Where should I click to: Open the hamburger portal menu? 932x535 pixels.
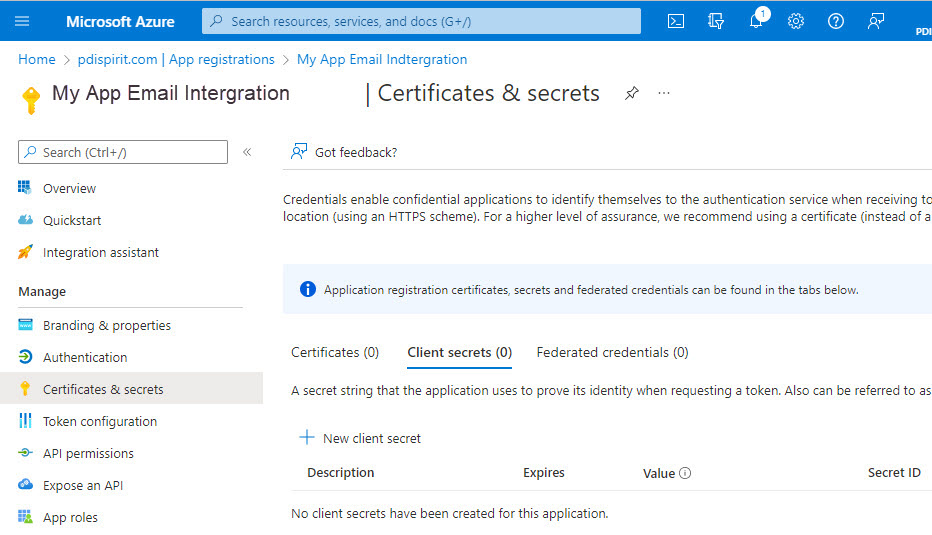(22, 21)
